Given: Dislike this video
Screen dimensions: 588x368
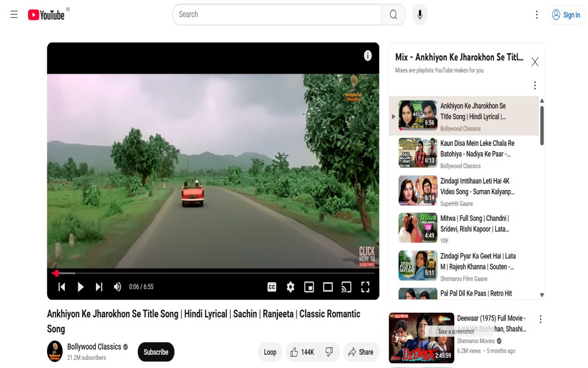Looking at the screenshot, I should tap(329, 352).
